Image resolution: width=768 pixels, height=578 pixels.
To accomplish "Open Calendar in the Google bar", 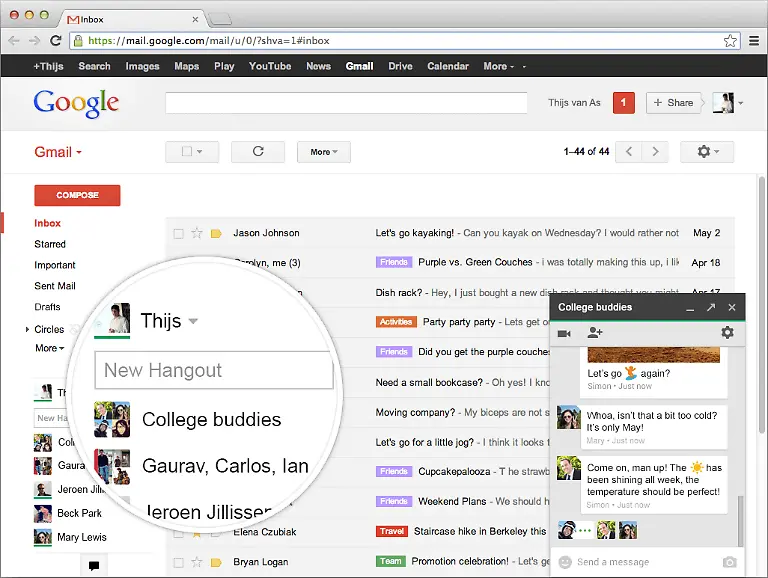I will click(448, 66).
